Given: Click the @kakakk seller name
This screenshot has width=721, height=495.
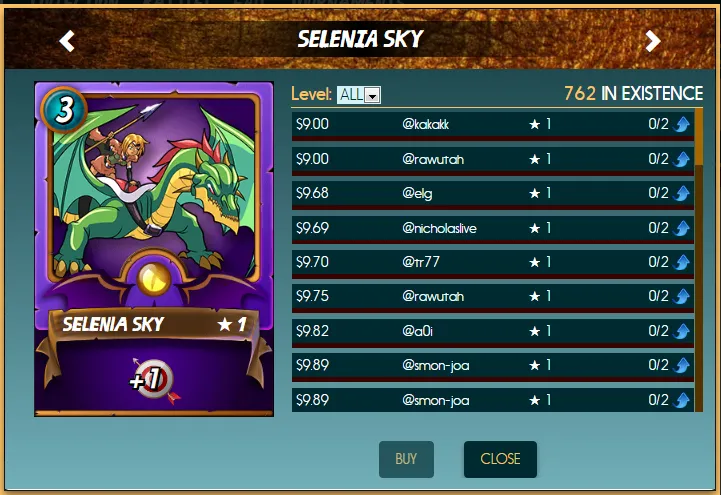Looking at the screenshot, I should point(425,125).
